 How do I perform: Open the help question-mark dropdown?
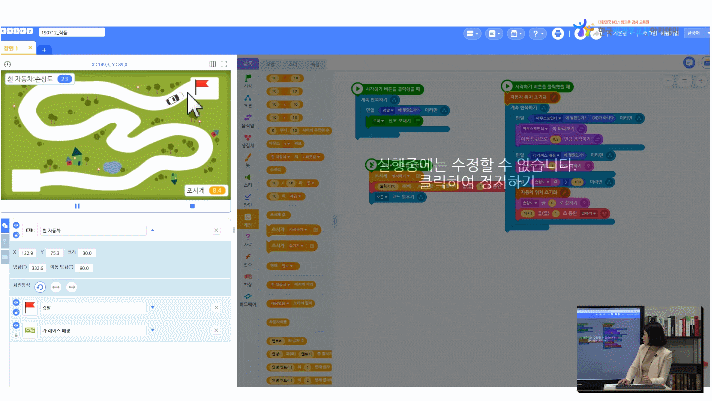click(537, 34)
